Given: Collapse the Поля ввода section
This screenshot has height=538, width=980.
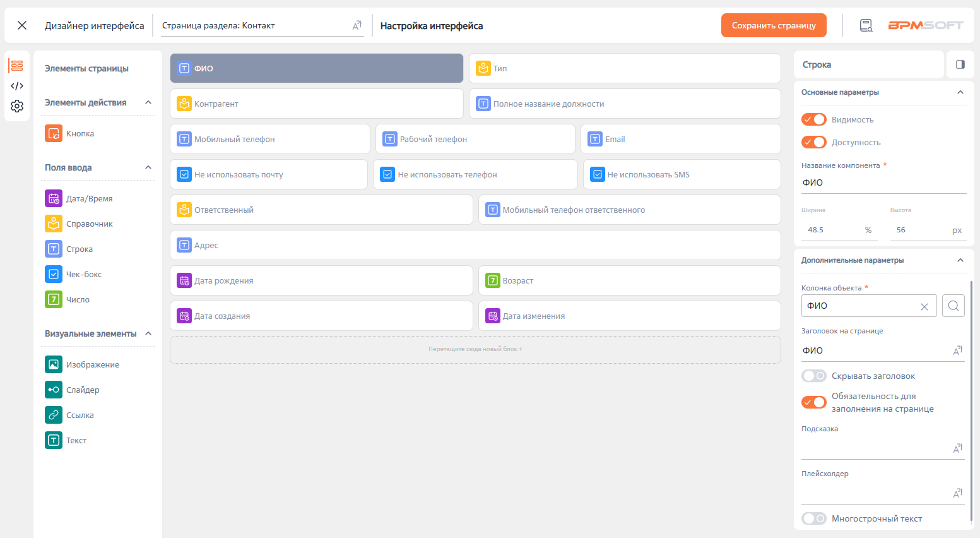Looking at the screenshot, I should 148,167.
